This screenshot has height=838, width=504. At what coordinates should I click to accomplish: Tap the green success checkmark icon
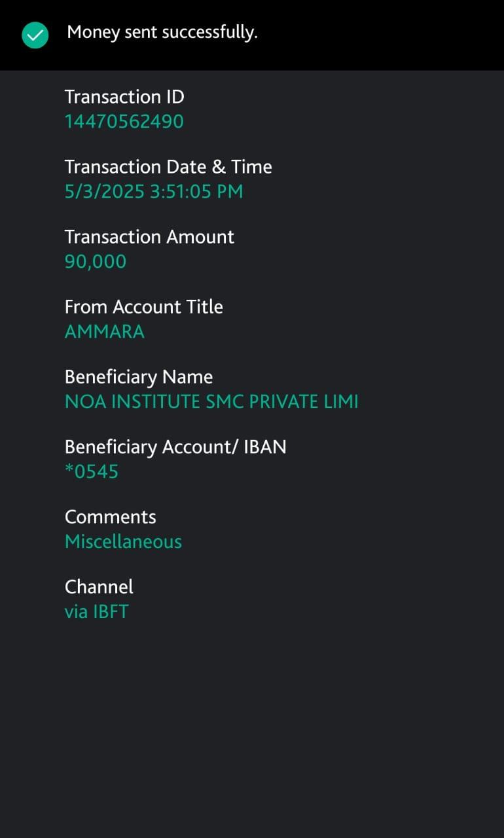(x=35, y=35)
